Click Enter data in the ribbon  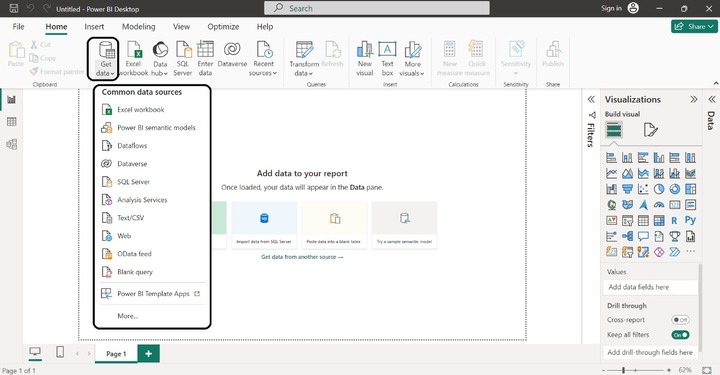pyautogui.click(x=205, y=58)
